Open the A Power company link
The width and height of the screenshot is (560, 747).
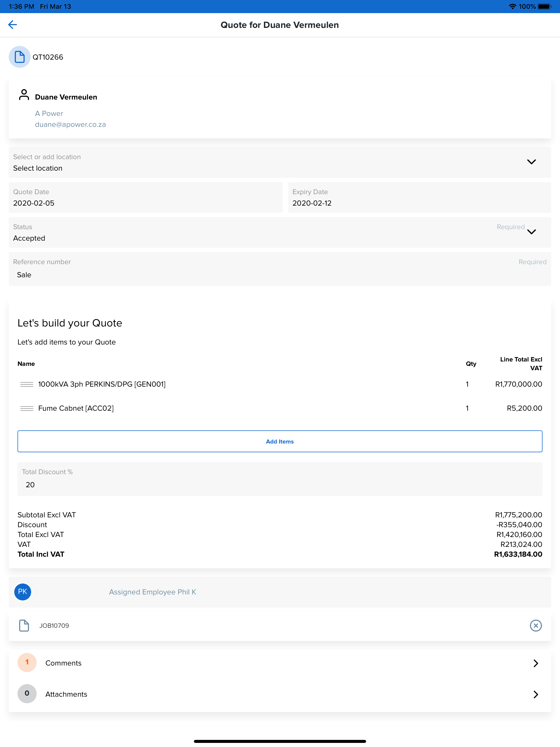coord(49,113)
